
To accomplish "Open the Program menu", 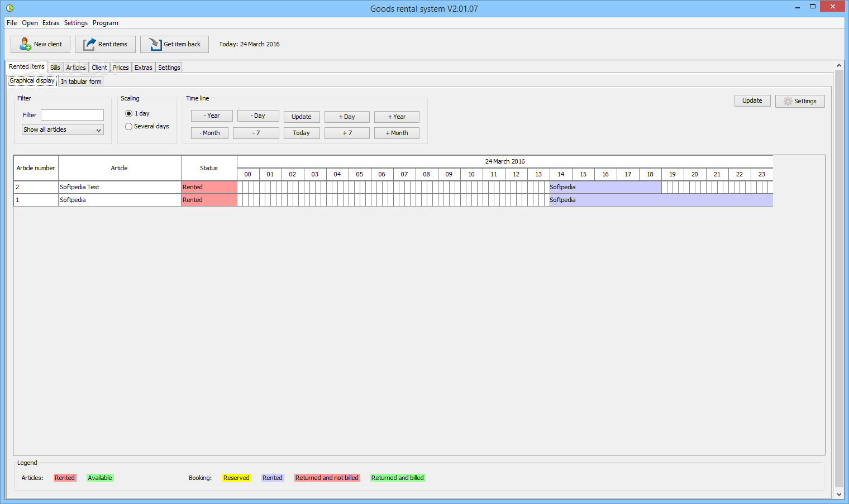I will [106, 23].
